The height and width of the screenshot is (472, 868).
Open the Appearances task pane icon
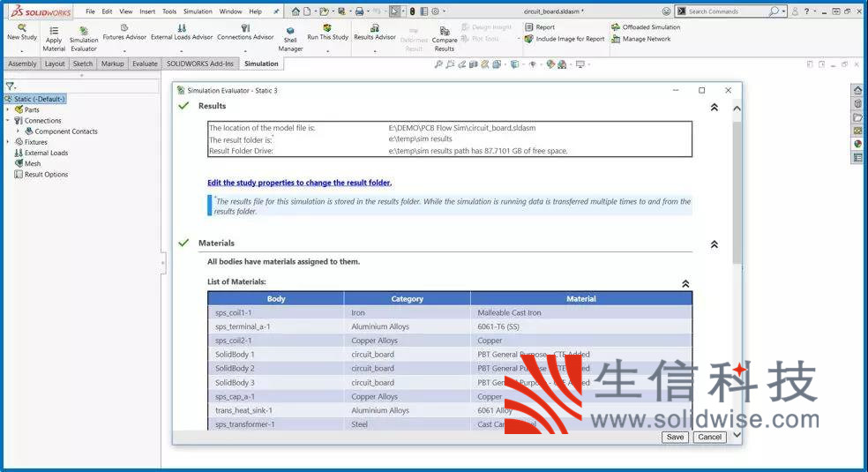click(857, 144)
